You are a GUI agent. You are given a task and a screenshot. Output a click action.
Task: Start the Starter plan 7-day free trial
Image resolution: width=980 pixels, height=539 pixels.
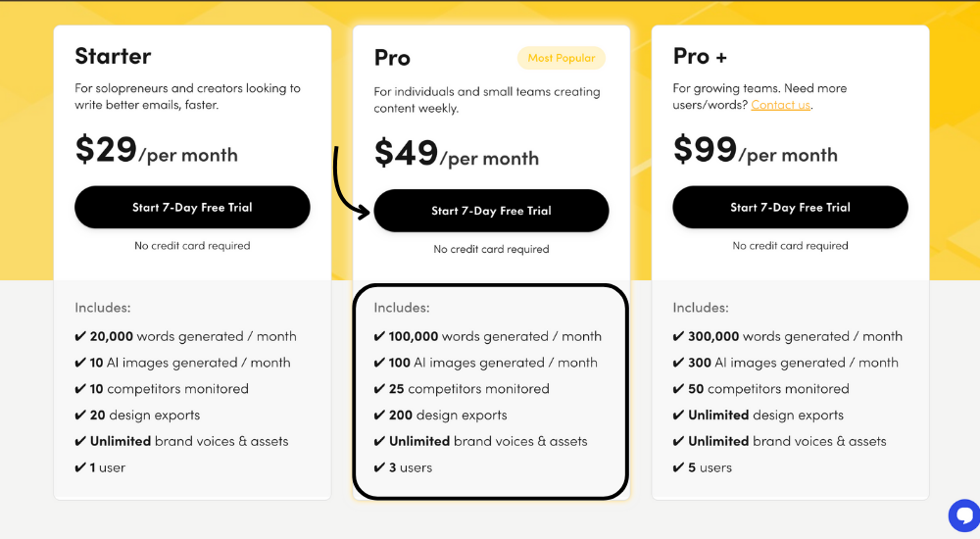tap(192, 207)
